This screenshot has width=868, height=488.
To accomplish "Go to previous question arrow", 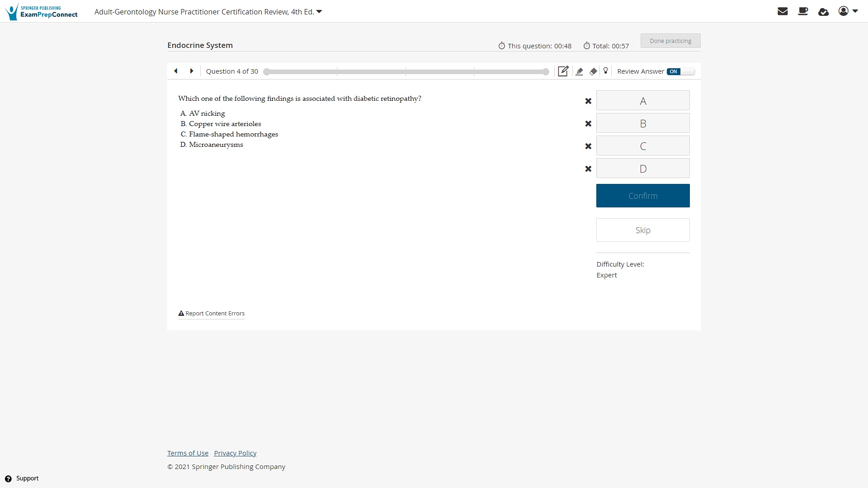I will 176,71.
